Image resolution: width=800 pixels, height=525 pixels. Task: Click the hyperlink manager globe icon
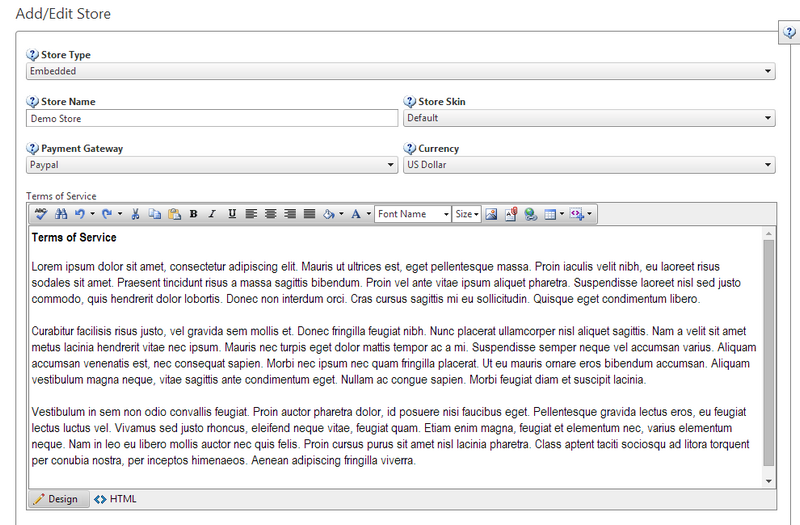tap(530, 214)
